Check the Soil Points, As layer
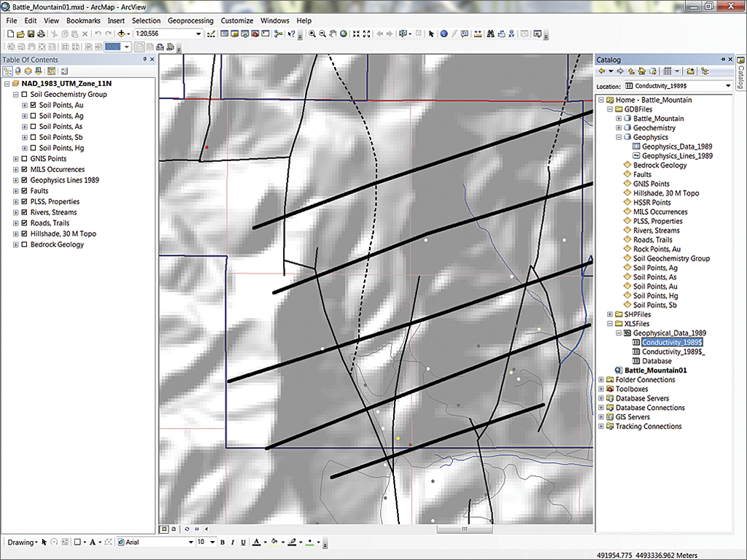 coord(34,127)
